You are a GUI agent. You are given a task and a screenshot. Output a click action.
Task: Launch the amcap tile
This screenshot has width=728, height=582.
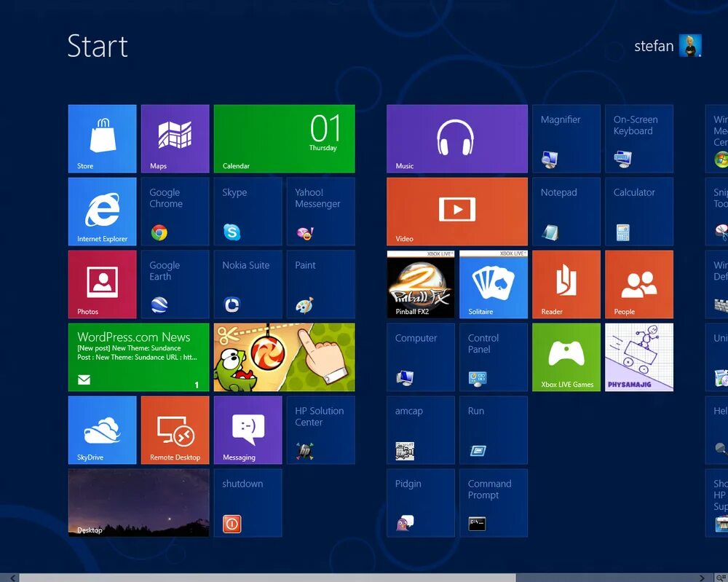(421, 430)
